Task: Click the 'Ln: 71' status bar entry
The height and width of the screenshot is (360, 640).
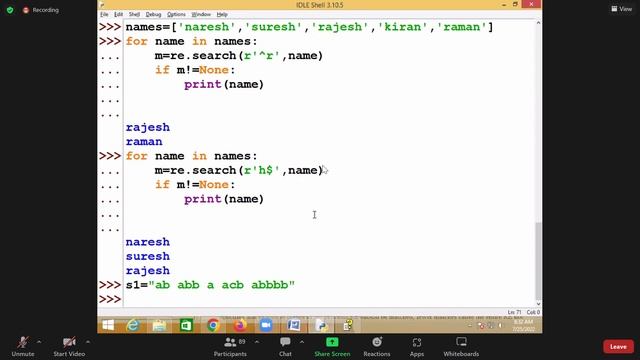Action: tap(515, 312)
